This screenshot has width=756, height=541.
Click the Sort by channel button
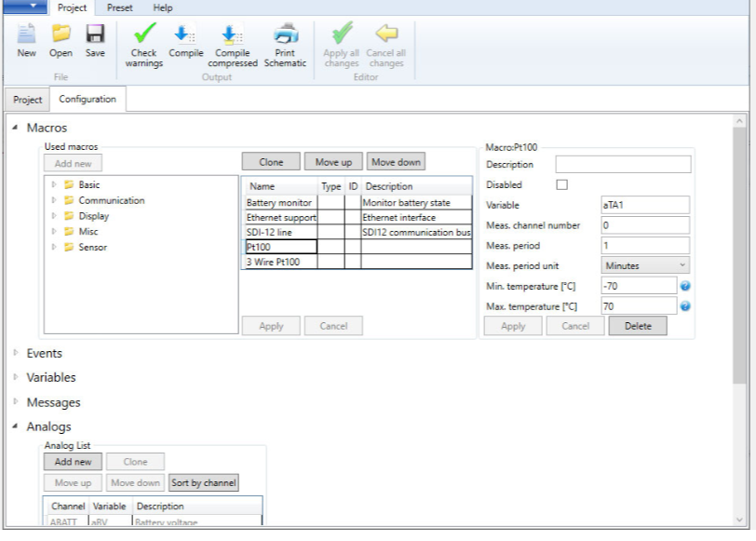203,482
